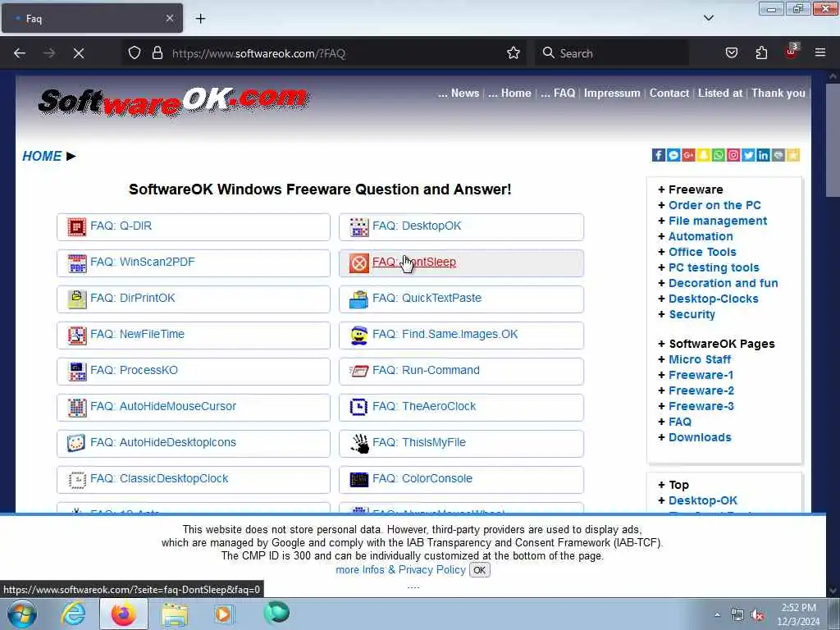Click the HOME breadcrumb link
Screen dimensions: 840x630
[x=42, y=156]
